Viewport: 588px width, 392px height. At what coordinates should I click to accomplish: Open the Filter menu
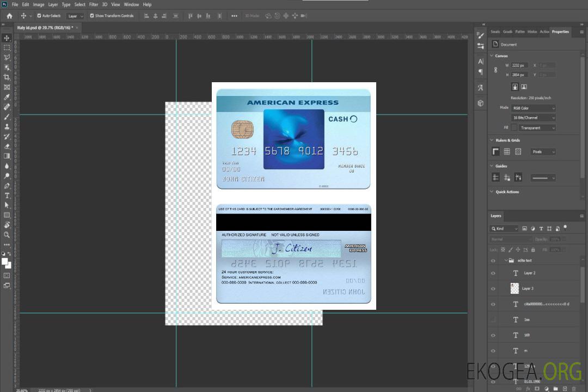(x=94, y=4)
